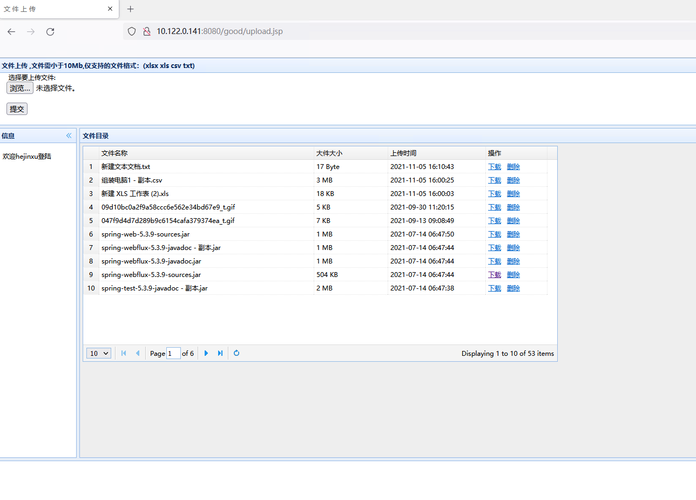Screen dimensions: 696x500
Task: Download the 副本.csv file in row 2
Action: (494, 180)
